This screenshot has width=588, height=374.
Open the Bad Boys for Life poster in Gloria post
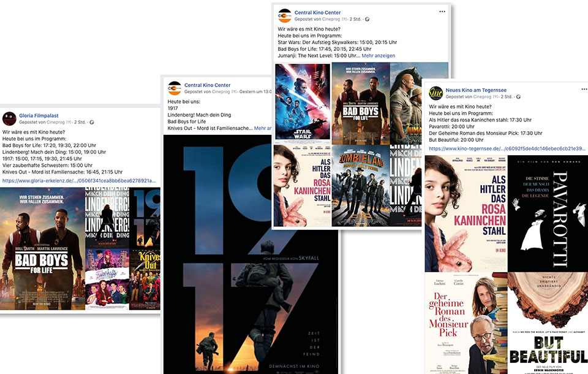click(42, 248)
